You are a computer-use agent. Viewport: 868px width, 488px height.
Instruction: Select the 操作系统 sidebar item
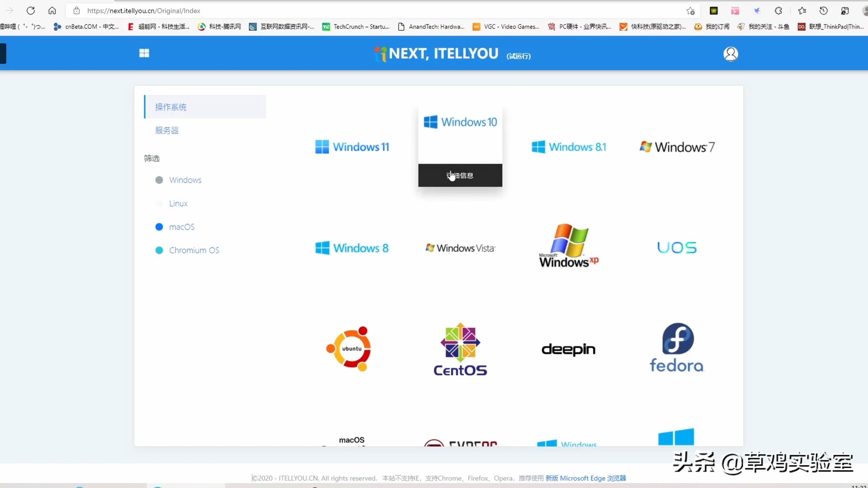(171, 107)
